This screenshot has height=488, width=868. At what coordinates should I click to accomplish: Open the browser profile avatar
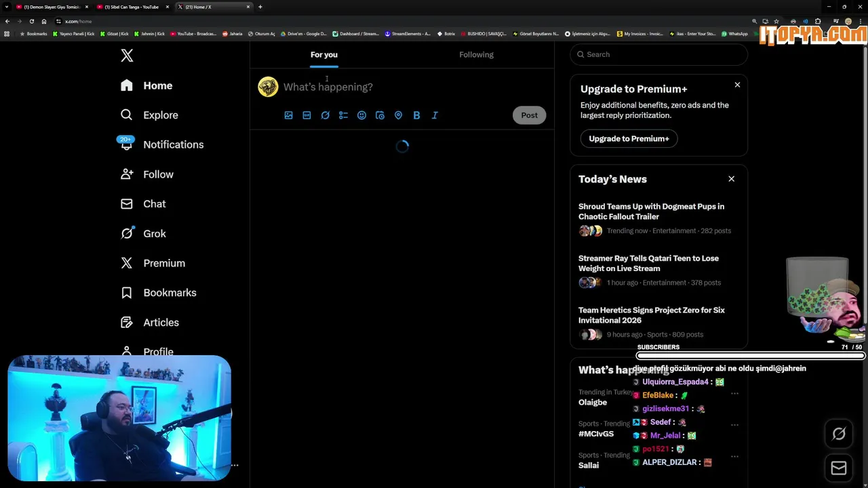point(848,21)
